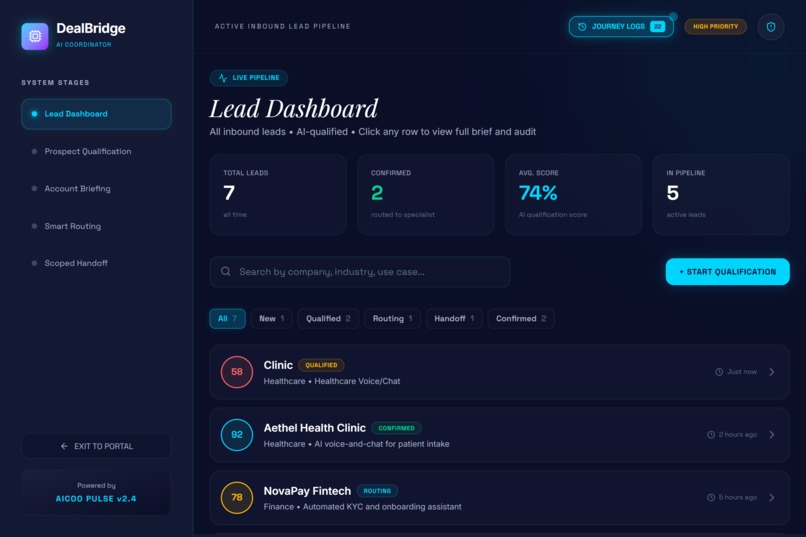This screenshot has height=537, width=806.
Task: Click the Aethel Health Clinic lead name
Action: 315,428
